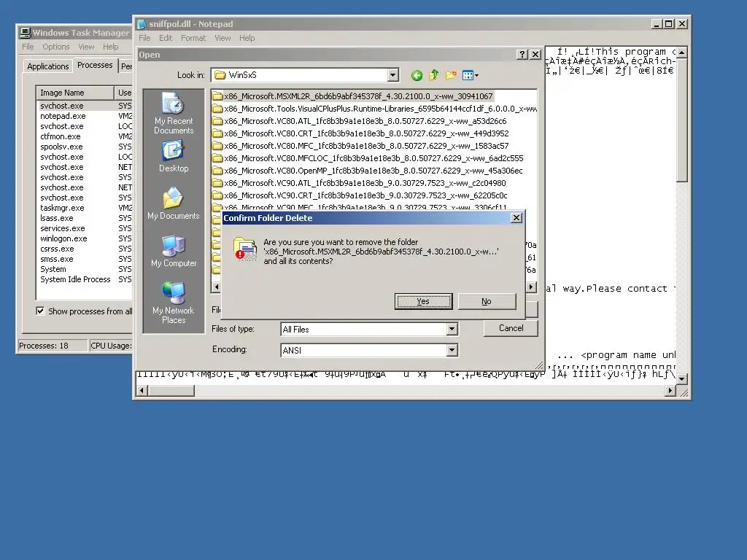This screenshot has width=747, height=560.
Task: Select smss.exe process row
Action: (x=86, y=259)
